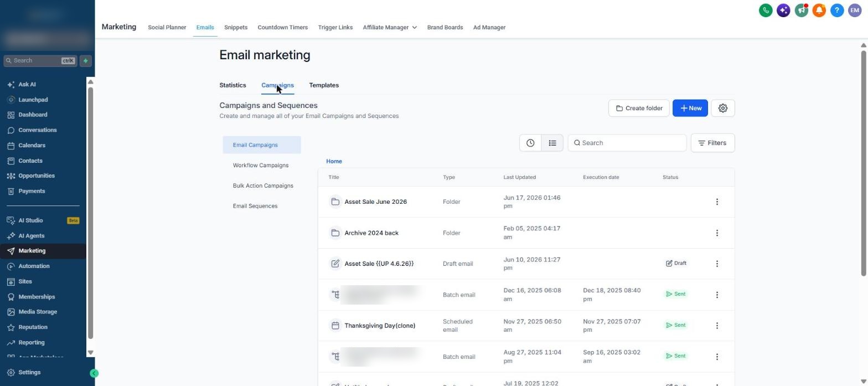This screenshot has height=386, width=868.
Task: Open the blue help question icon
Action: point(837,10)
